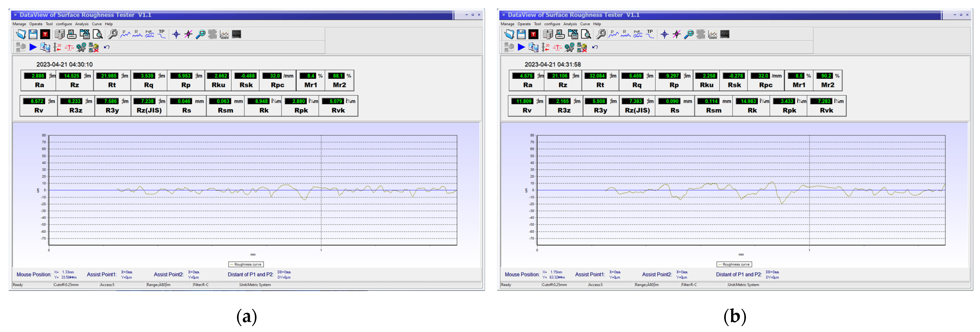Click oscilloscope monitor icon in right window
This screenshot has width=980, height=332.
(725, 34)
